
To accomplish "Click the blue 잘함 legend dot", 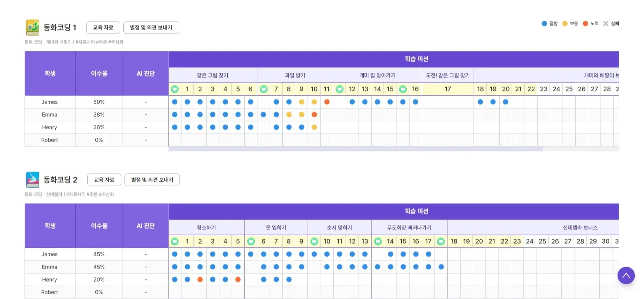I will point(544,24).
